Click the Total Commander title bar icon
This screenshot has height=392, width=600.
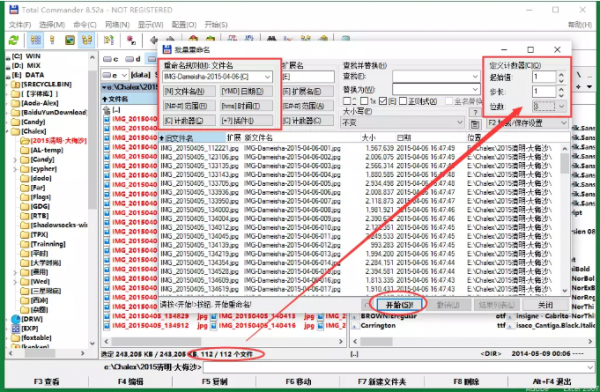pyautogui.click(x=14, y=10)
